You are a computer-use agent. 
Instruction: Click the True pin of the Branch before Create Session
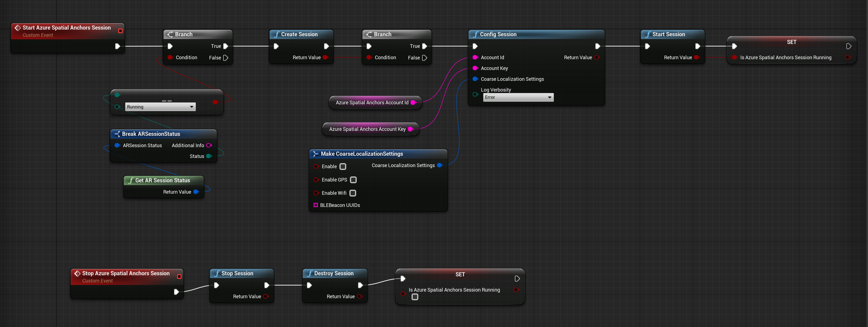[x=226, y=46]
